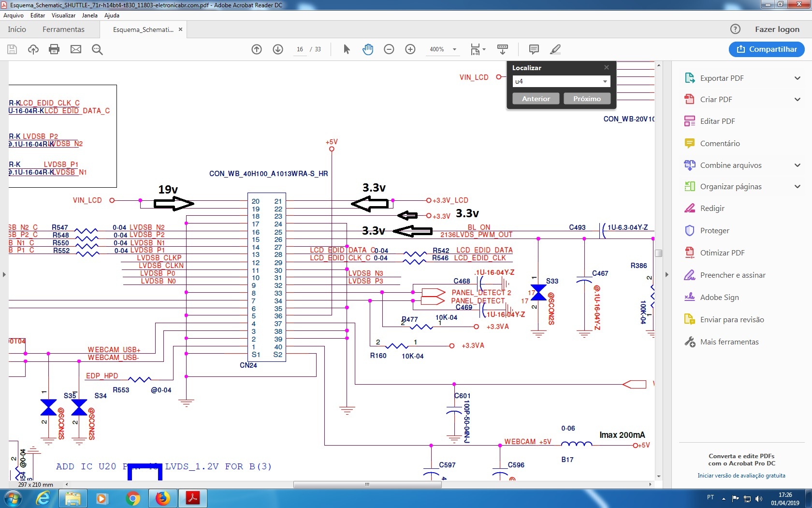812x508 pixels.
Task: Open Internet Explorer from taskbar
Action: click(43, 498)
